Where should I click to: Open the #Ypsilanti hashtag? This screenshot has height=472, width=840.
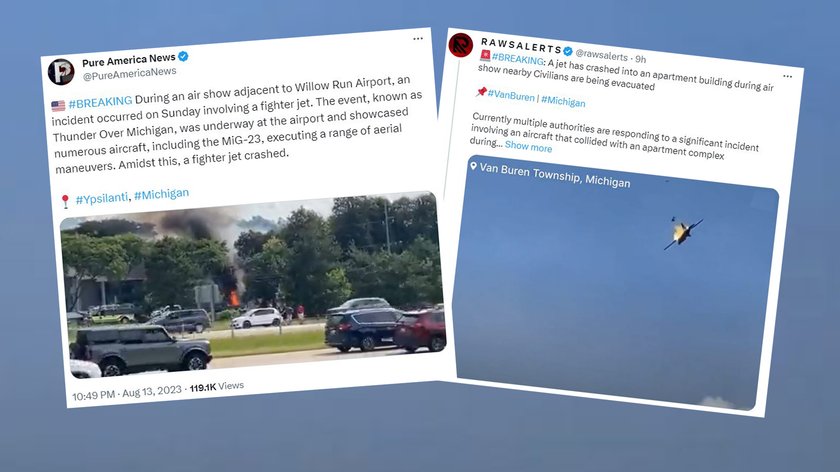102,199
